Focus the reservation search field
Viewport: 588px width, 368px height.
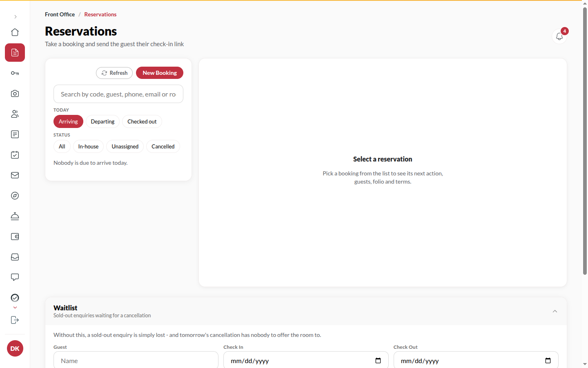pos(118,94)
